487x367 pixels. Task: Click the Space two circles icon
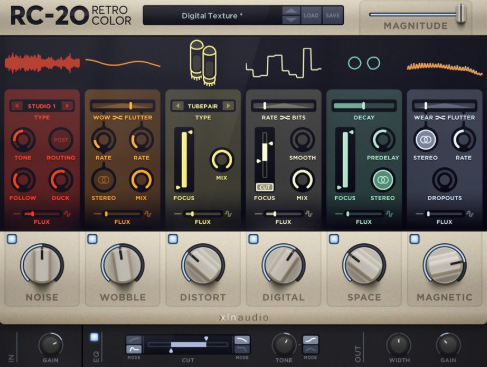[364, 63]
